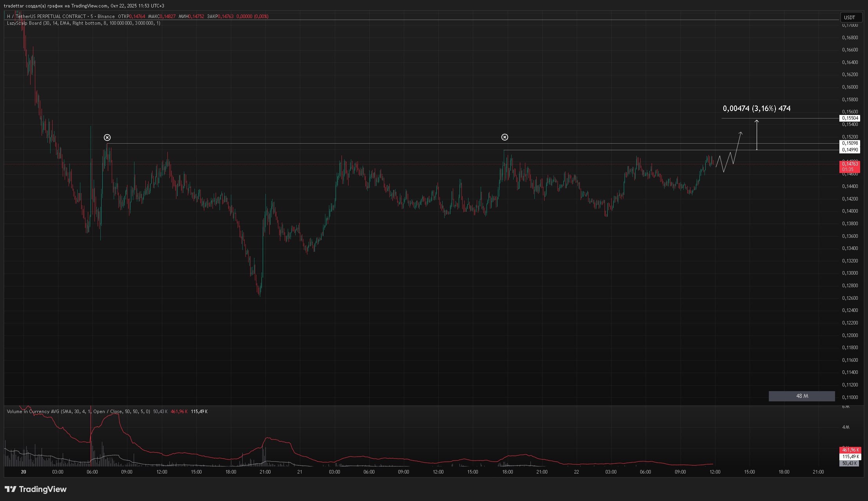
Task: Click the 0,15098 horizontal level label
Action: coord(850,143)
